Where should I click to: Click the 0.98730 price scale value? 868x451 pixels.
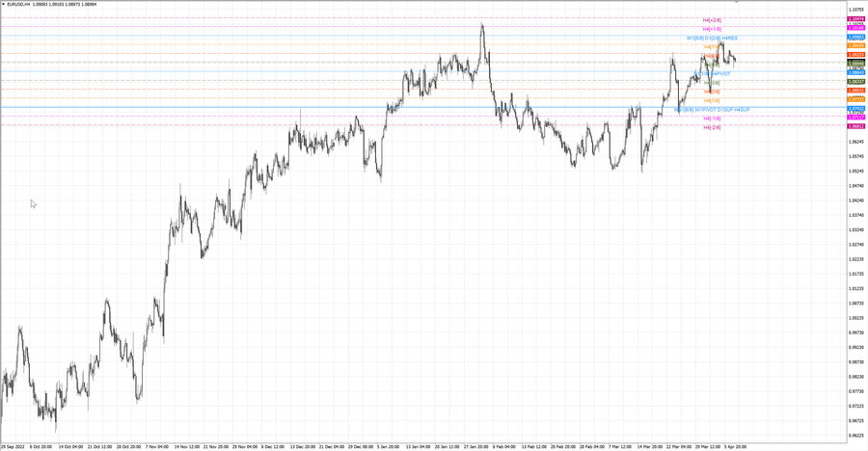click(856, 362)
